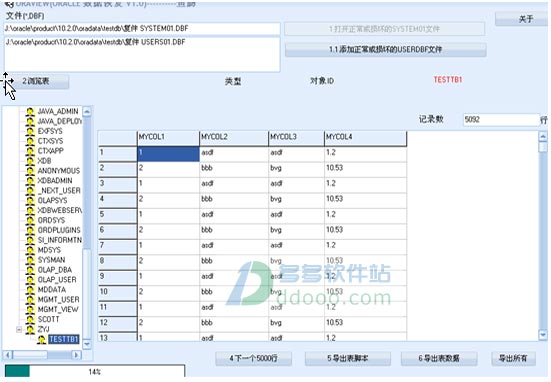Click tree horizontal scrollbar left arrow
The height and width of the screenshot is (382, 551).
tap(8, 355)
